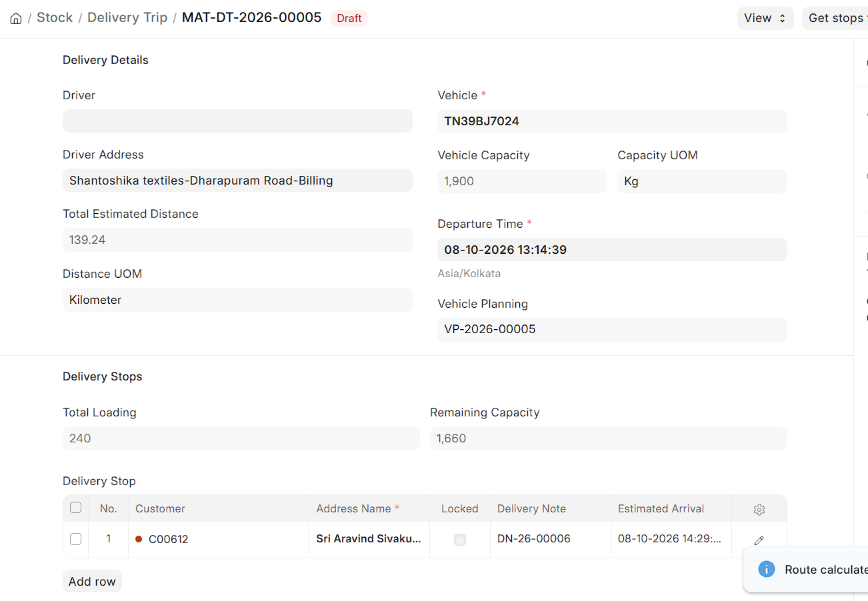Focus the empty Driver field
Image resolution: width=868 pixels, height=601 pixels.
pos(237,121)
